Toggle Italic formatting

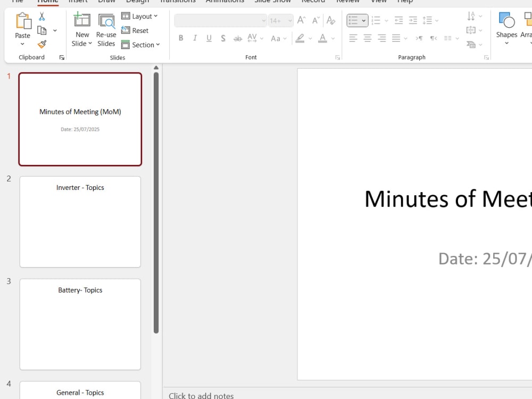tap(195, 38)
